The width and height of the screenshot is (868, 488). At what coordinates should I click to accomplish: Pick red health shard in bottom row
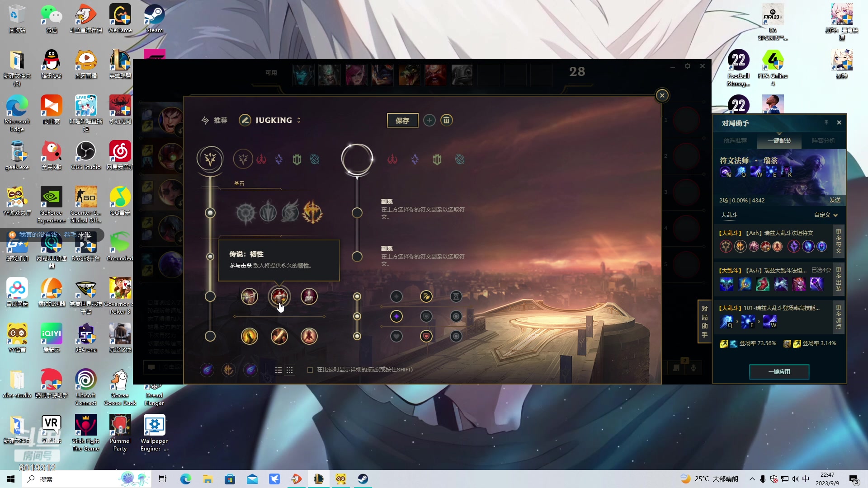[x=426, y=336]
